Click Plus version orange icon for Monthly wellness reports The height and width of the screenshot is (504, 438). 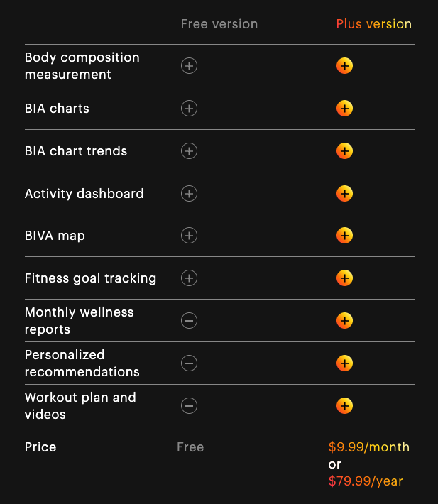(344, 321)
